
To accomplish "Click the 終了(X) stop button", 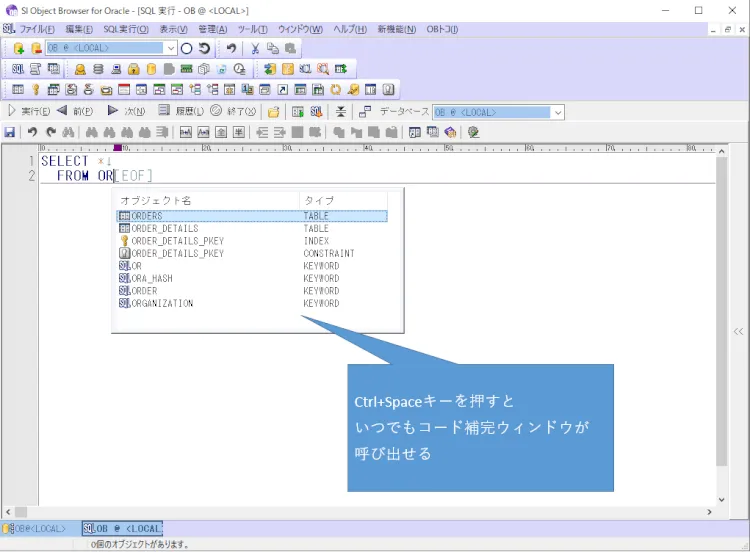I will 233,111.
